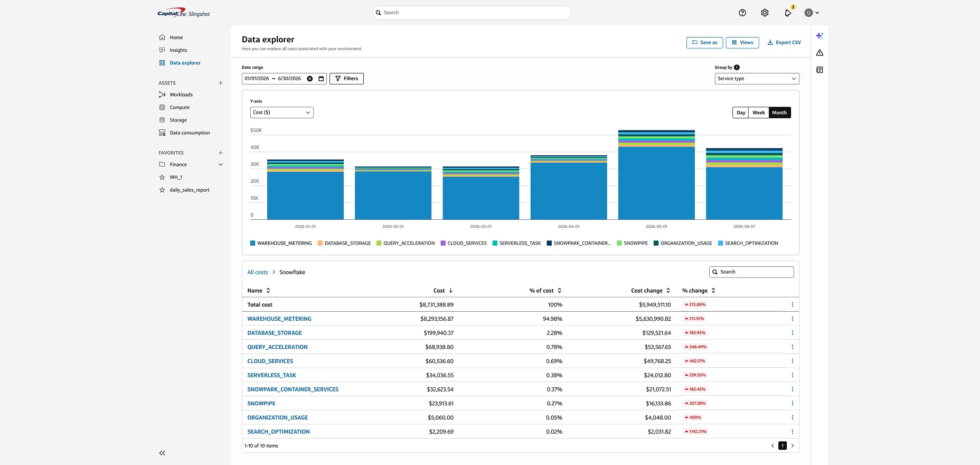Open row actions for WAREHOUSE_METERING
980x465 pixels.
[x=792, y=319]
